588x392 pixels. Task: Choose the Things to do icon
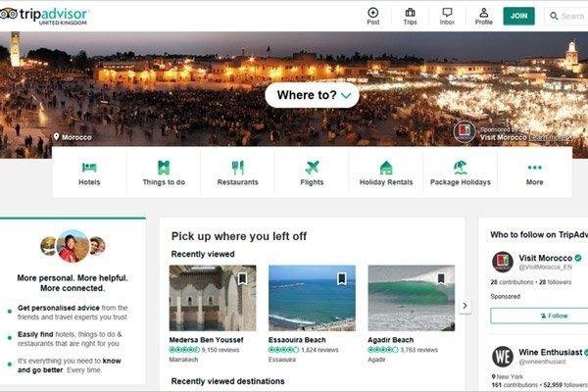tap(164, 168)
